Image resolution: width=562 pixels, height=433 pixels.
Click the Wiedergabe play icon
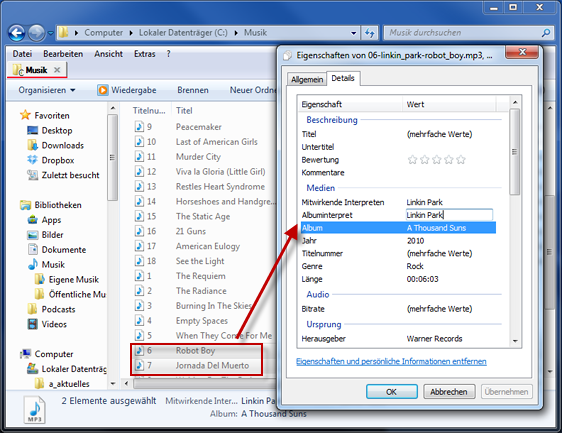(103, 90)
